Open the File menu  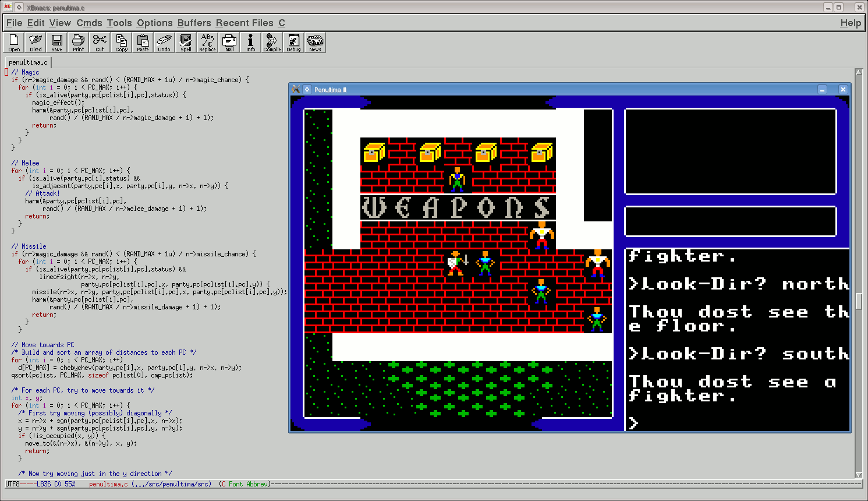pos(14,23)
